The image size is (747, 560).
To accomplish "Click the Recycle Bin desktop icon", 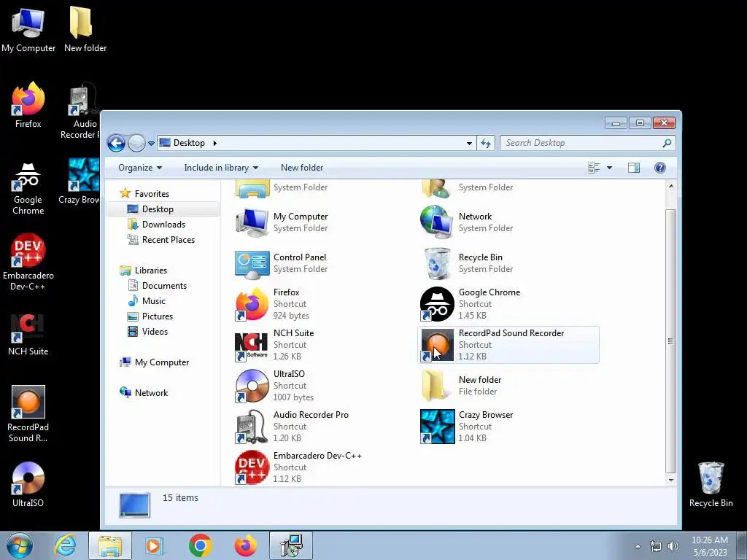I will point(711,484).
